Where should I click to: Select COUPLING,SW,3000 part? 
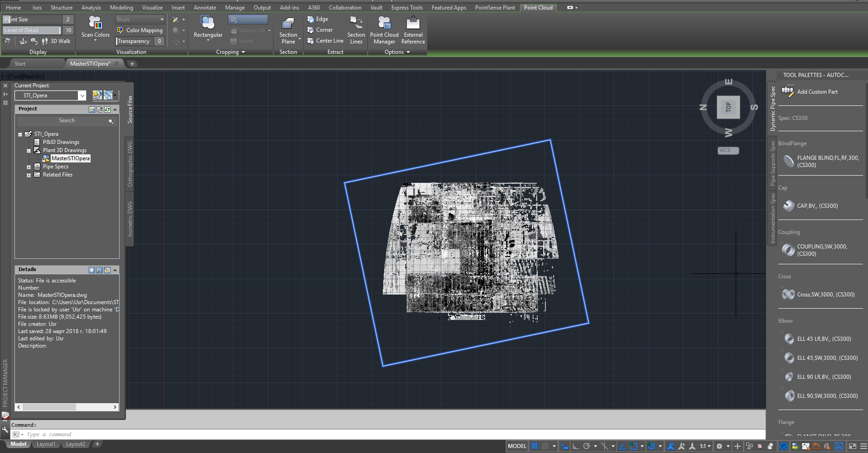[815, 250]
